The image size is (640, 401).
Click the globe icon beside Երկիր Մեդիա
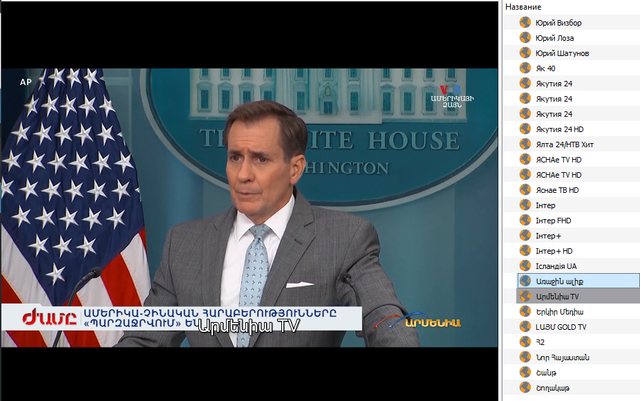525,312
